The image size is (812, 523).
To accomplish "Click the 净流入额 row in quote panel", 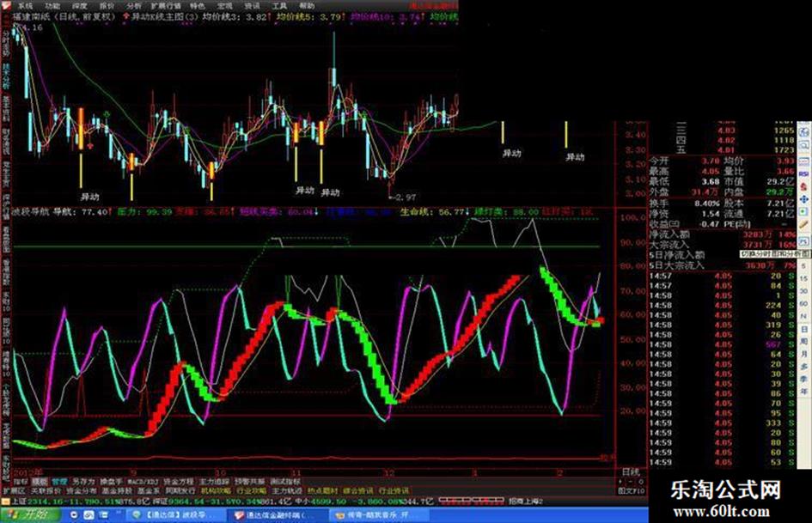I will (x=722, y=234).
